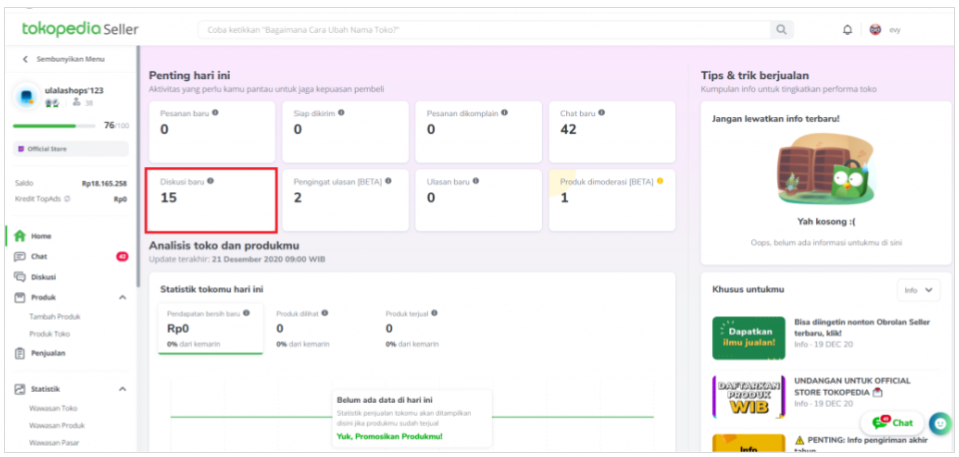Click the shop score progress bar
959x457 pixels.
coord(54,126)
